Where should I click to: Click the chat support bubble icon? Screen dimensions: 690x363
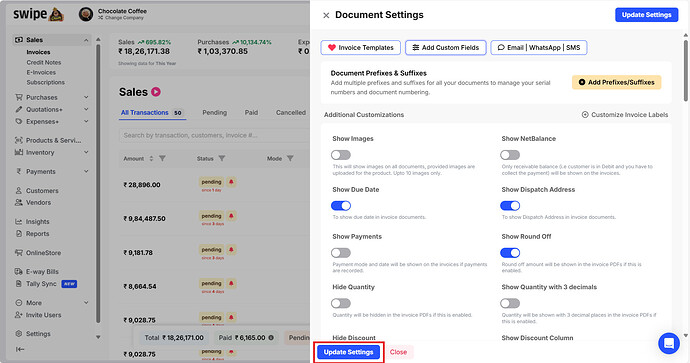coord(668,343)
